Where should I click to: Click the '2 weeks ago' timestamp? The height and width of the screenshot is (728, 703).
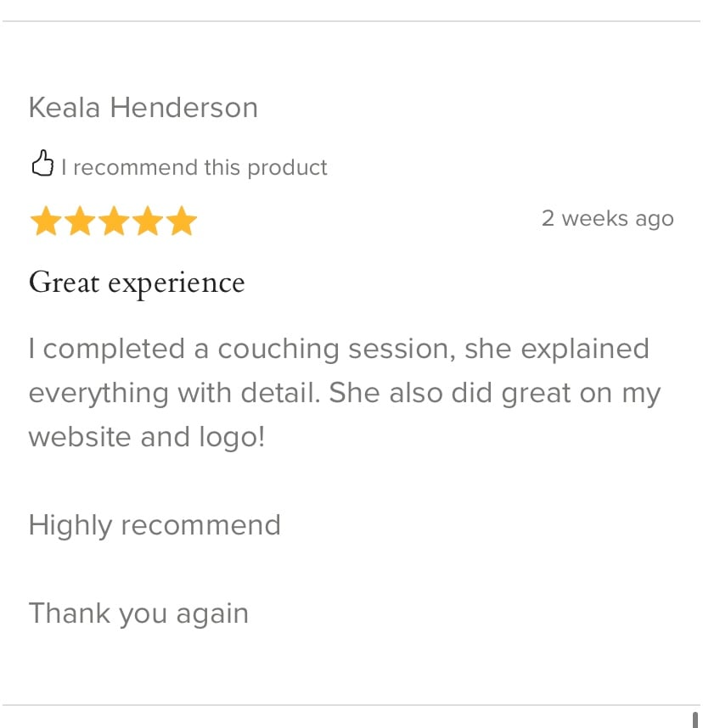[x=607, y=218]
